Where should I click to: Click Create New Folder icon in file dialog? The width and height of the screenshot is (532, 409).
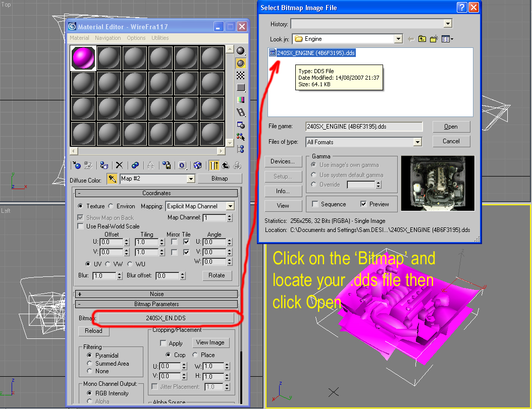click(434, 39)
